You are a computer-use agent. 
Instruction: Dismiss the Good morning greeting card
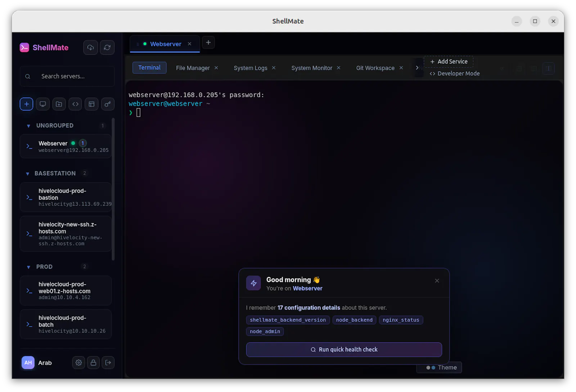click(x=437, y=281)
